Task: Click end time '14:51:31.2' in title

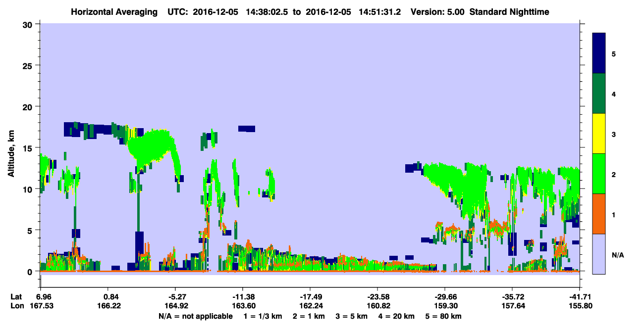Action: (x=379, y=12)
